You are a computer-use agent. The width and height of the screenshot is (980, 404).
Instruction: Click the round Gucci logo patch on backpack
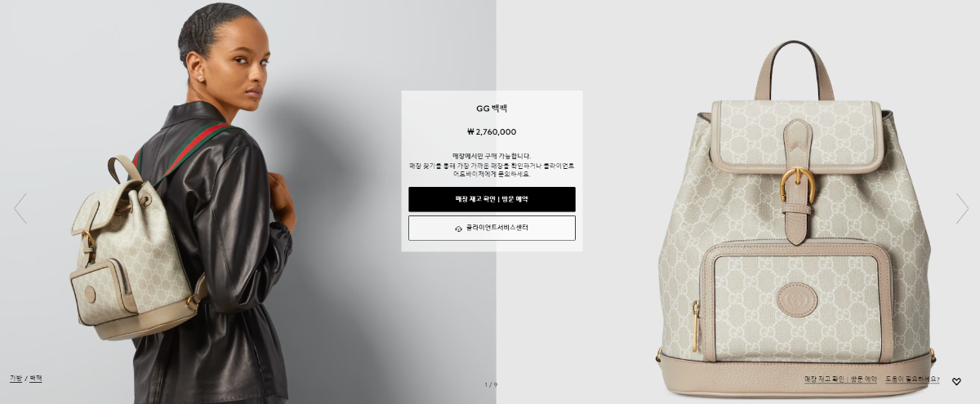(x=796, y=300)
